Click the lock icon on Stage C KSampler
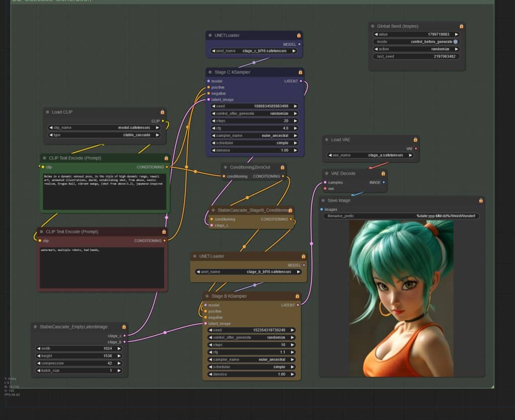This screenshot has height=420, width=515. pos(300,72)
